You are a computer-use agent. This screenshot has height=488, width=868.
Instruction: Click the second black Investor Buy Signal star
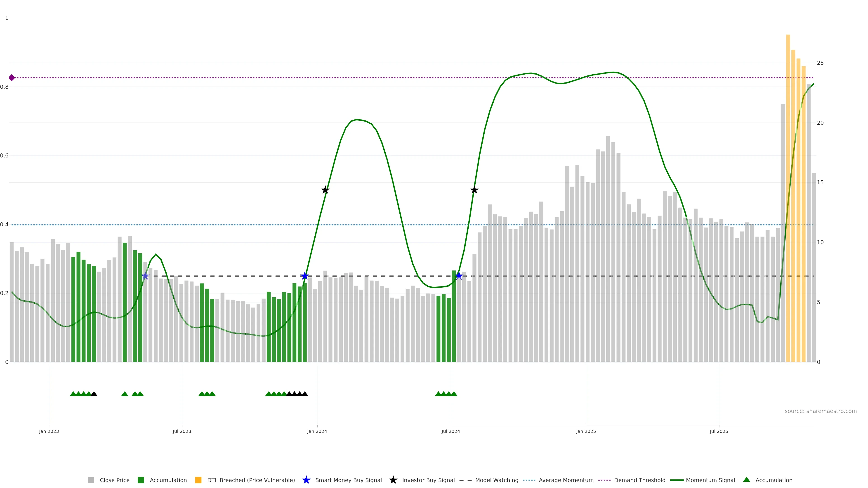pyautogui.click(x=474, y=190)
